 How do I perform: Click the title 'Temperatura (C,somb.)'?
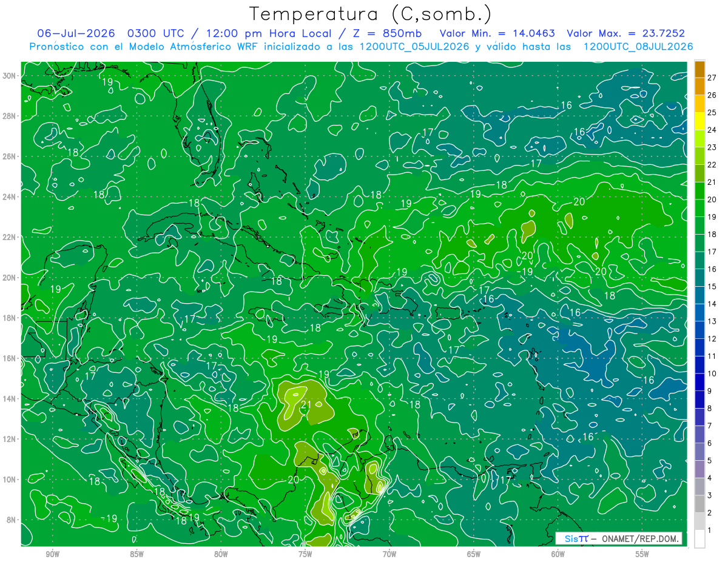pos(371,15)
